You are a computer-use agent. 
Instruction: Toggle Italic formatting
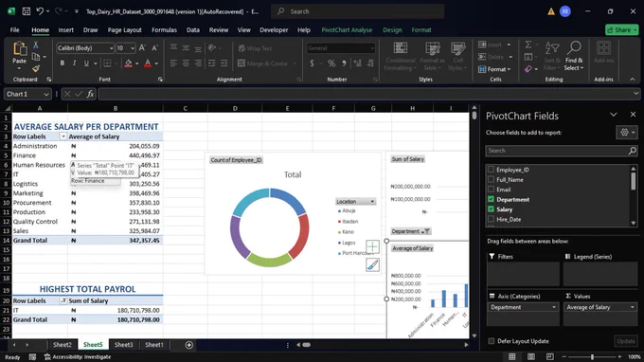(74, 63)
